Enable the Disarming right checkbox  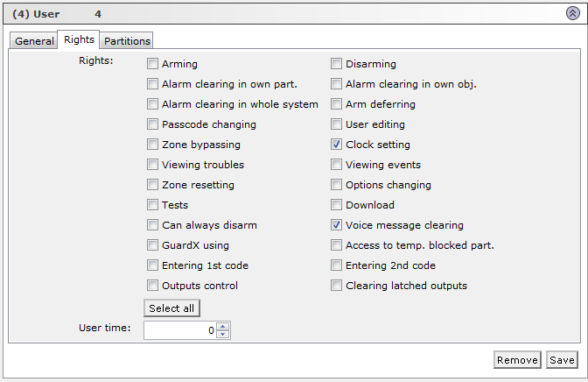(337, 64)
